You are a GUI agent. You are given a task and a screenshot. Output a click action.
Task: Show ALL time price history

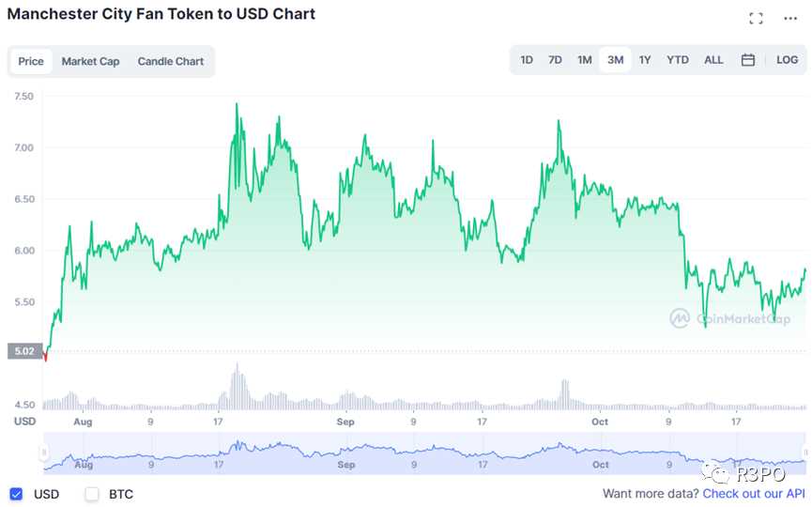(x=713, y=60)
